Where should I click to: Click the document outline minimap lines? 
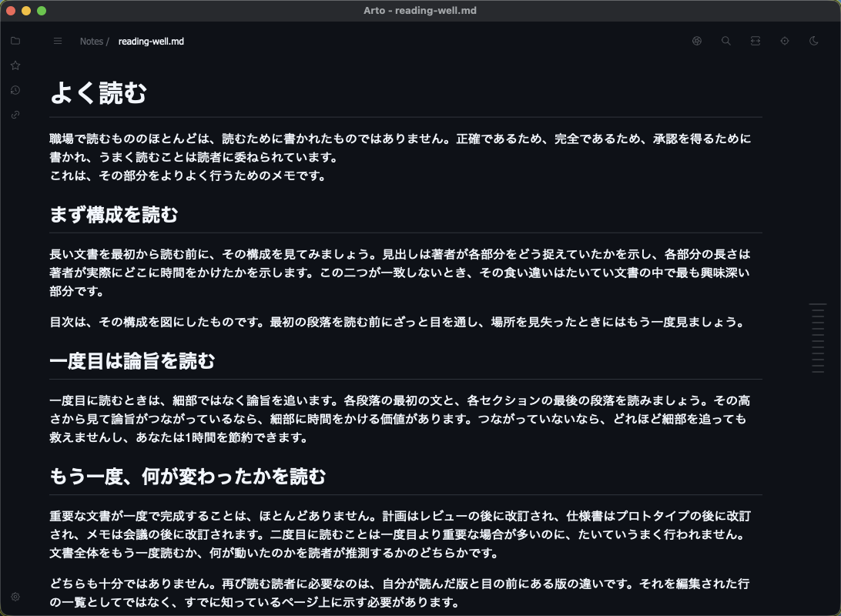(x=817, y=338)
